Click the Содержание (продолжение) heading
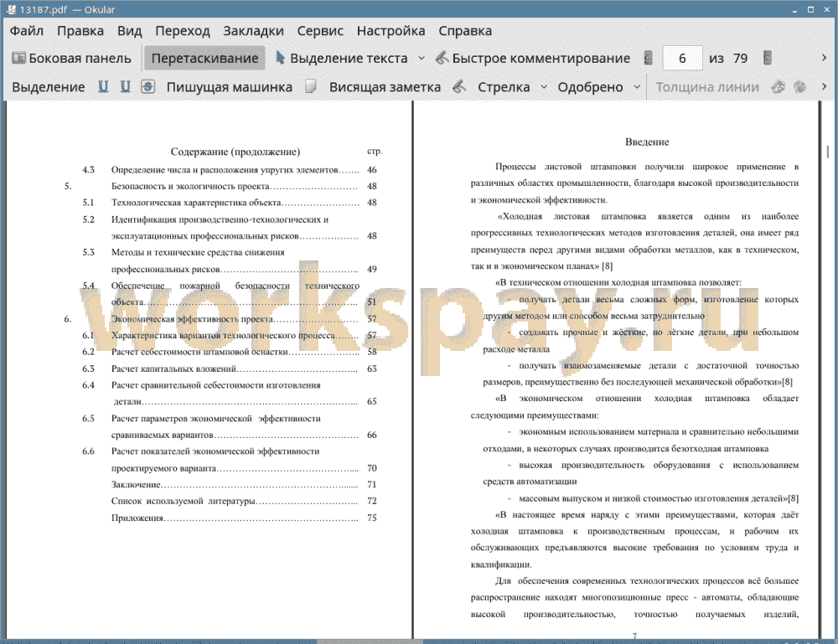Viewport: 838px width, 644px height. pos(235,152)
